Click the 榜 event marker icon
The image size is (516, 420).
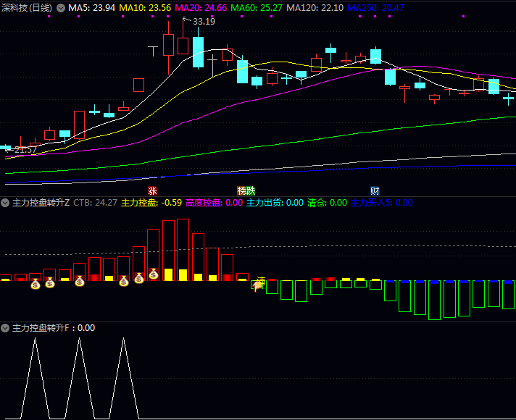point(242,191)
